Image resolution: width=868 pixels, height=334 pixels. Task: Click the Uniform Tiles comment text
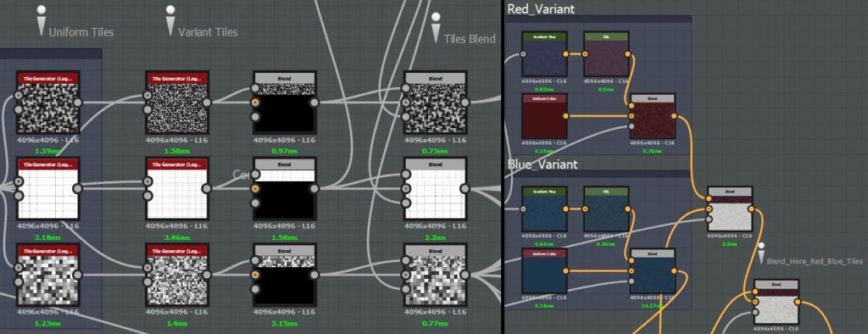pos(81,32)
